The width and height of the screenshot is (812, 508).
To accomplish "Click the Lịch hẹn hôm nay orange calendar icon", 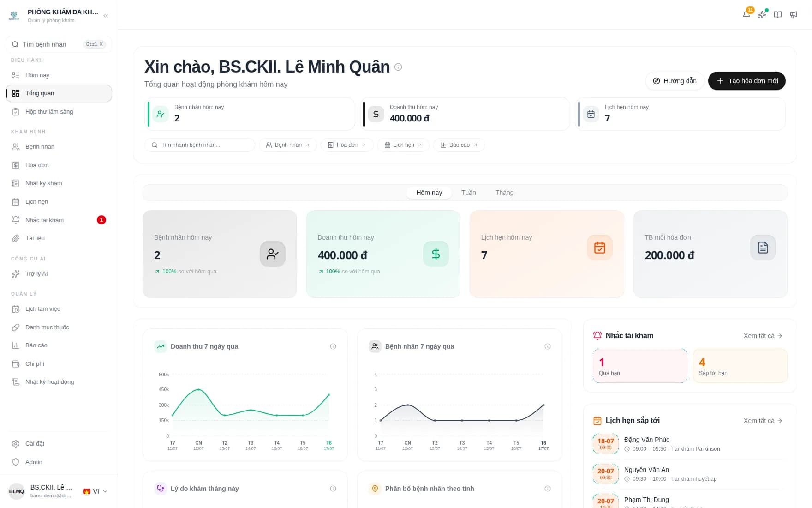I will pyautogui.click(x=600, y=248).
